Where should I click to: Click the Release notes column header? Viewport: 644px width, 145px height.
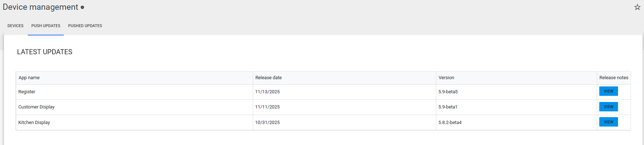point(613,78)
